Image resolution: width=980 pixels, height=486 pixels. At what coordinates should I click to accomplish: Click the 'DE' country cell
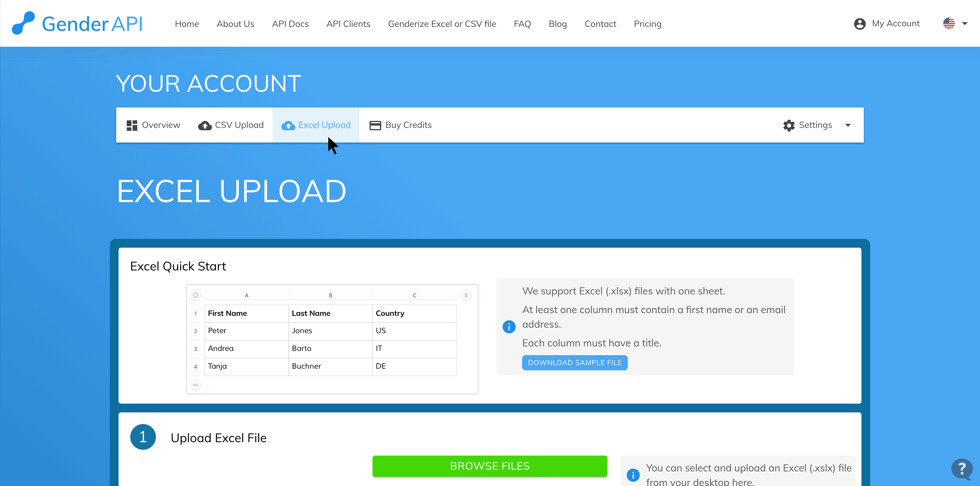(x=415, y=367)
